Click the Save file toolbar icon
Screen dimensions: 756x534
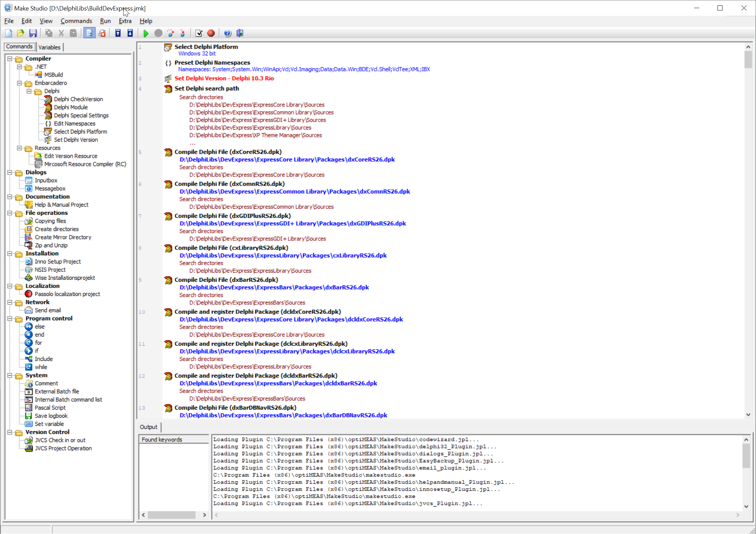click(33, 33)
